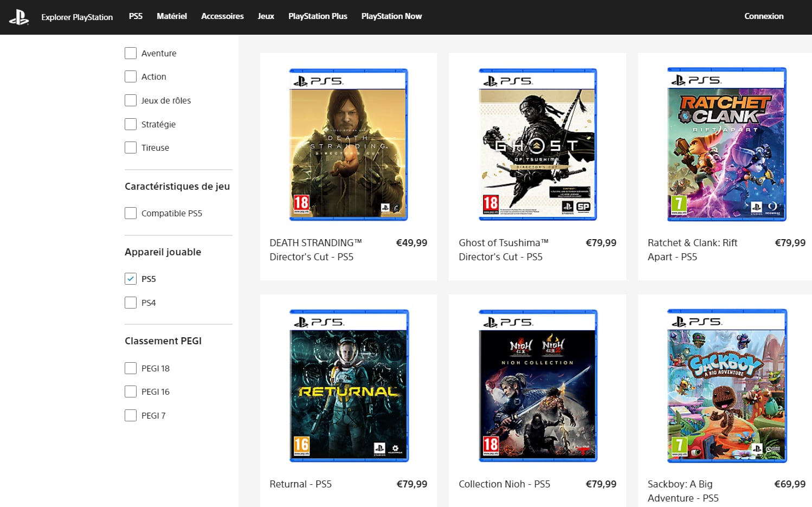Image resolution: width=812 pixels, height=507 pixels.
Task: Click DEATH STRANDING Director's Cut title link
Action: tap(315, 250)
